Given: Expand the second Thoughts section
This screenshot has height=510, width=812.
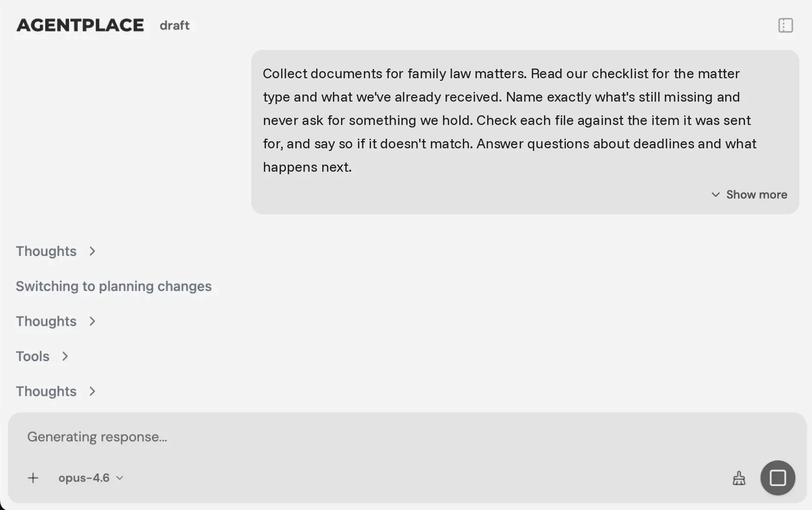Looking at the screenshot, I should click(56, 321).
